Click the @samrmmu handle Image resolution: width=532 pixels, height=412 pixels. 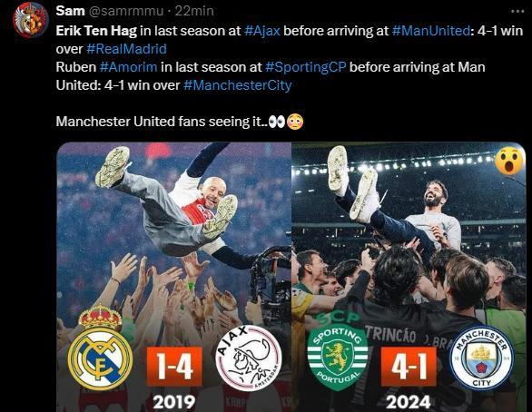pyautogui.click(x=126, y=11)
